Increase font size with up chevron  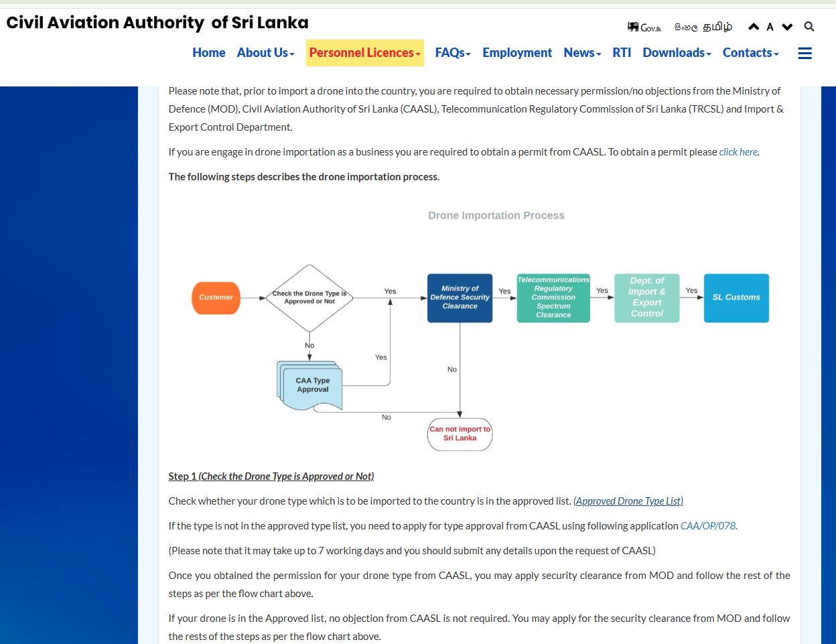click(x=754, y=27)
